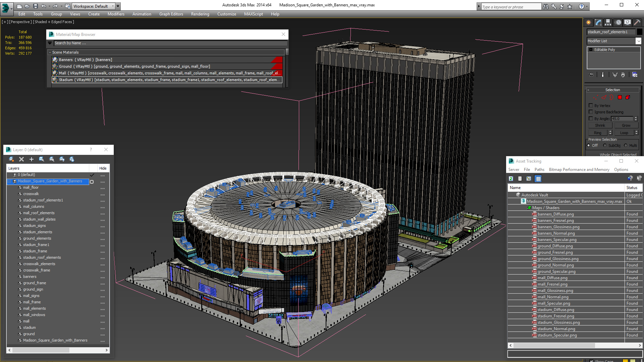Screen dimensions: 644x362
Task: Collapse the Scene Materials group
Action: 50,52
